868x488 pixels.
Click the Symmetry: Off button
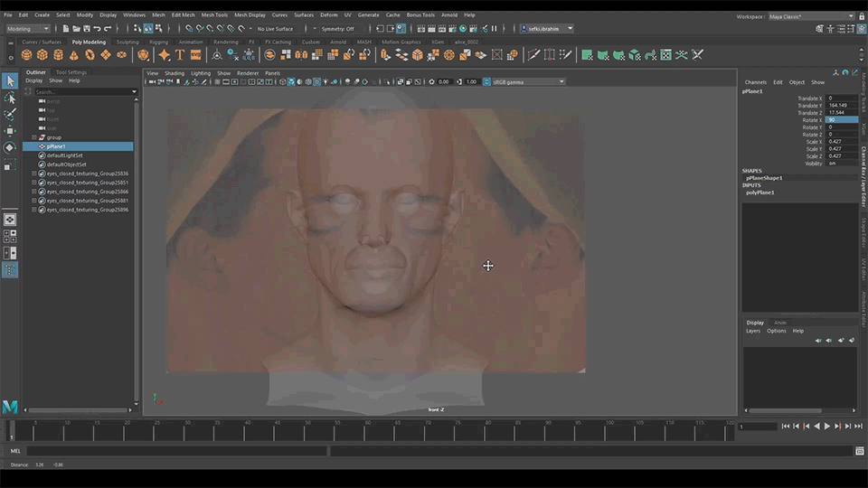[337, 28]
